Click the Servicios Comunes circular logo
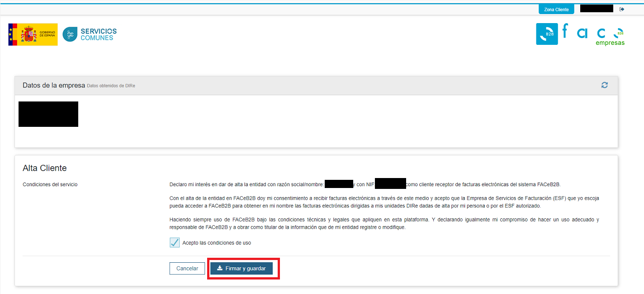Viewport: 644px width, 294px height. [x=71, y=34]
